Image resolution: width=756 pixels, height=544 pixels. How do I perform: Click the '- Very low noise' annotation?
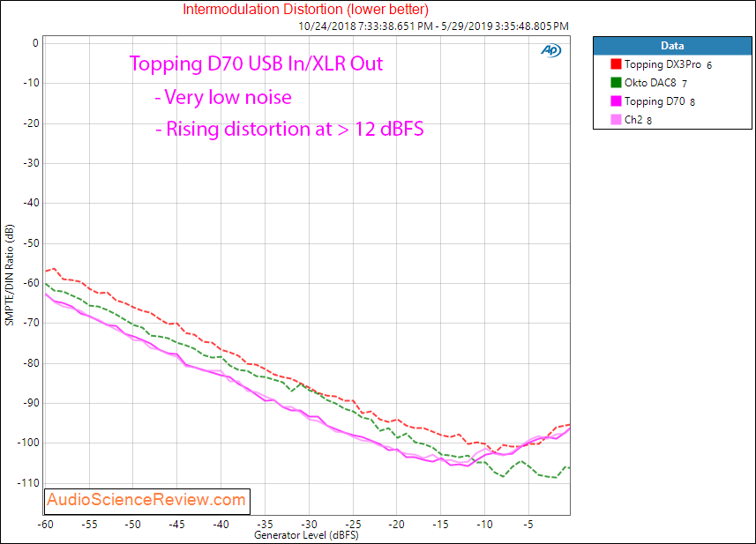click(223, 97)
